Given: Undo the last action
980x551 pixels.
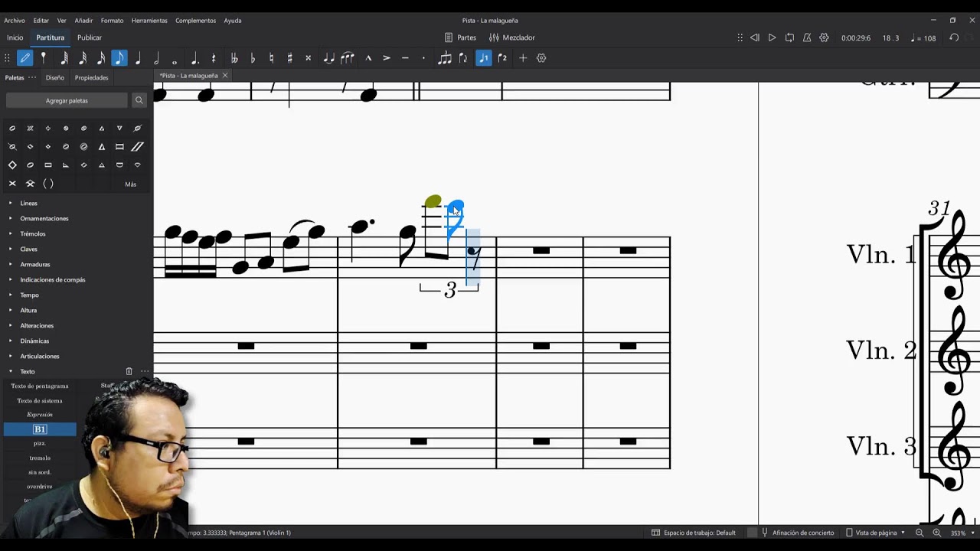Looking at the screenshot, I should pyautogui.click(x=954, y=37).
